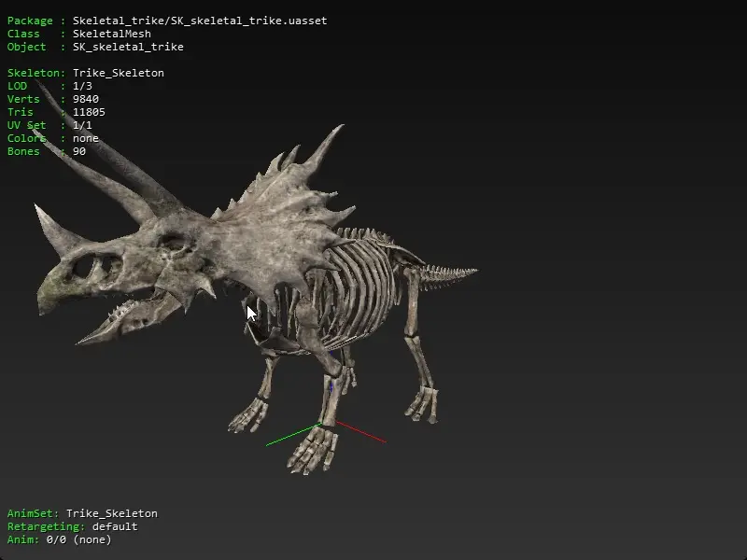The image size is (747, 560).
Task: Click the Retargeting label
Action: click(x=44, y=526)
